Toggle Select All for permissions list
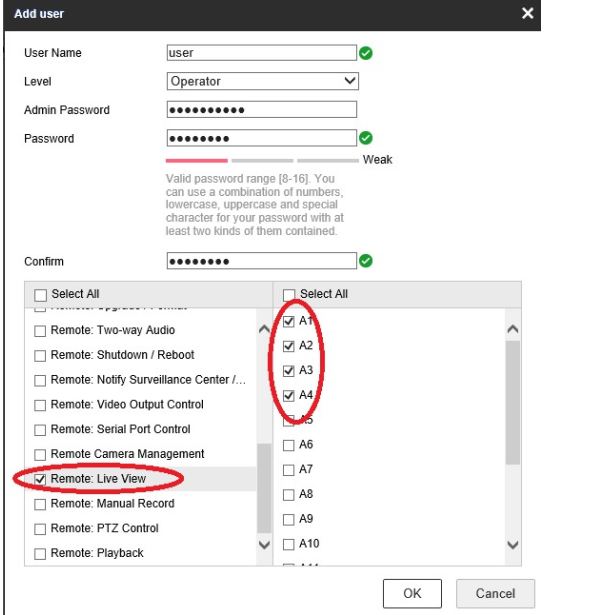589x615 pixels. pyautogui.click(x=40, y=295)
